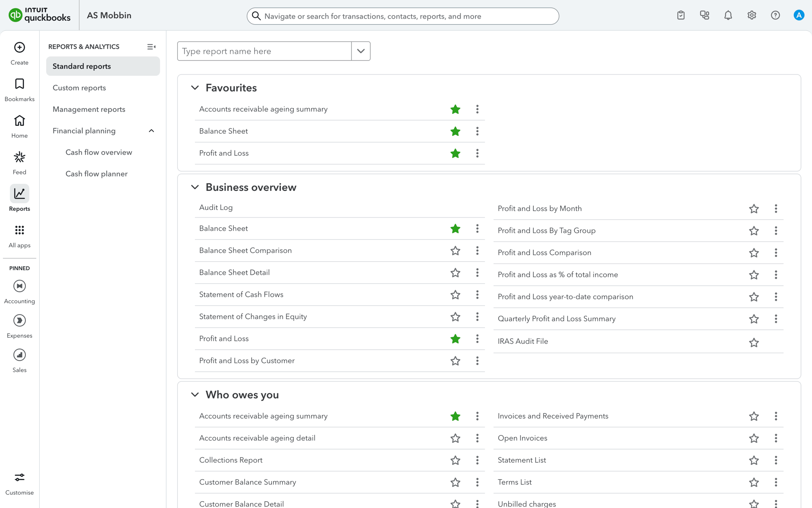The height and width of the screenshot is (508, 812).
Task: Open more options for Balance Sheet favourite
Action: [x=477, y=131]
